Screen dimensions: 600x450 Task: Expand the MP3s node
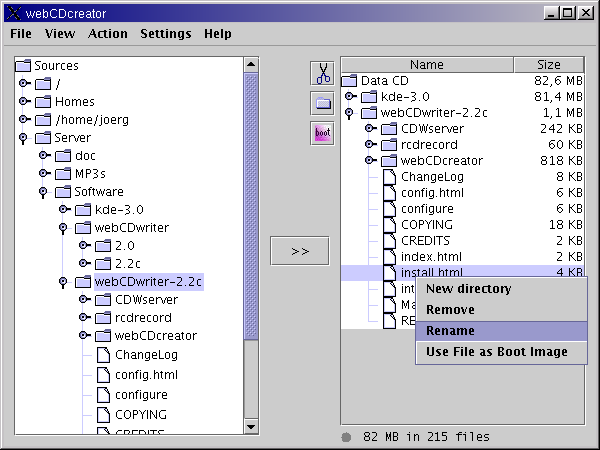(44, 173)
